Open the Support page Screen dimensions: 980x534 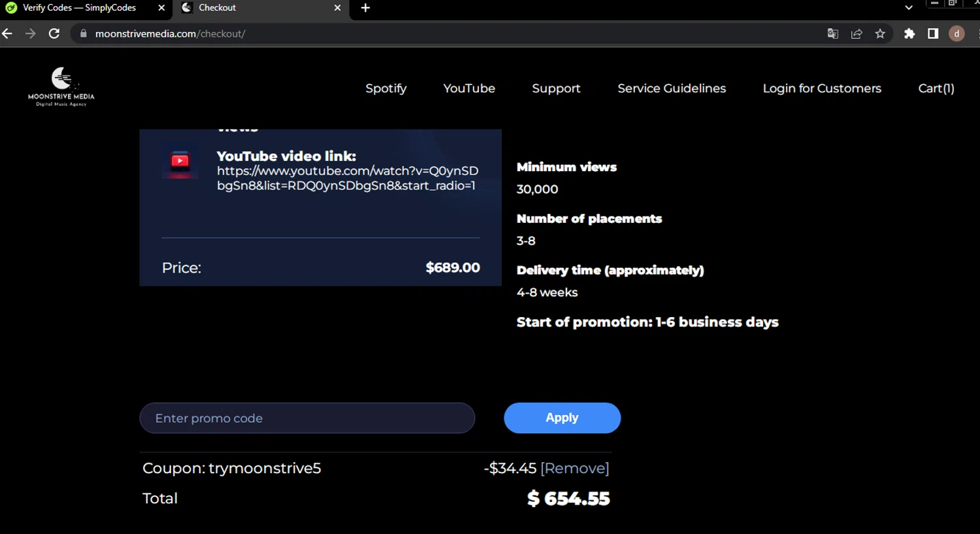(556, 88)
